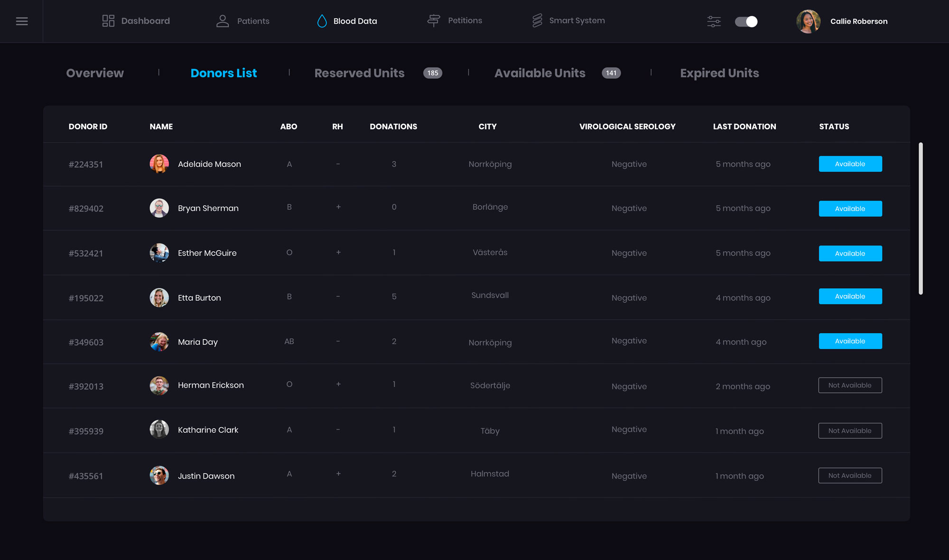The height and width of the screenshot is (560, 949).
Task: Click the Halmstad city cell
Action: (x=490, y=474)
